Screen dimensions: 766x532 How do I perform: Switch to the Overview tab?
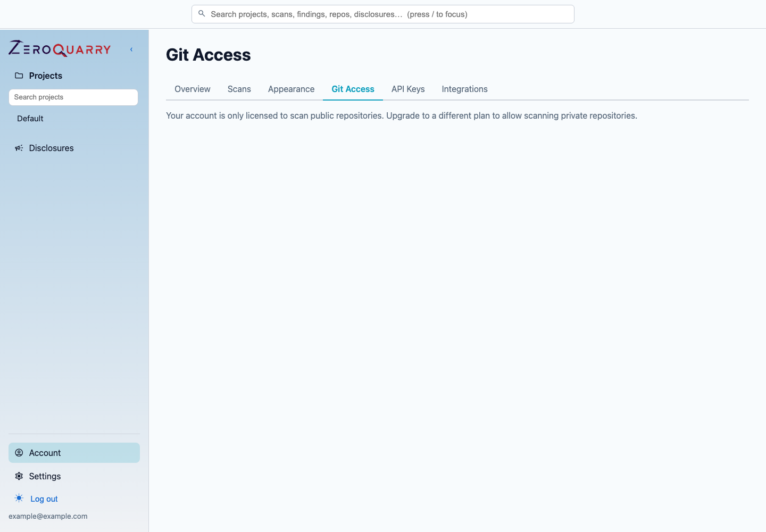pyautogui.click(x=193, y=89)
